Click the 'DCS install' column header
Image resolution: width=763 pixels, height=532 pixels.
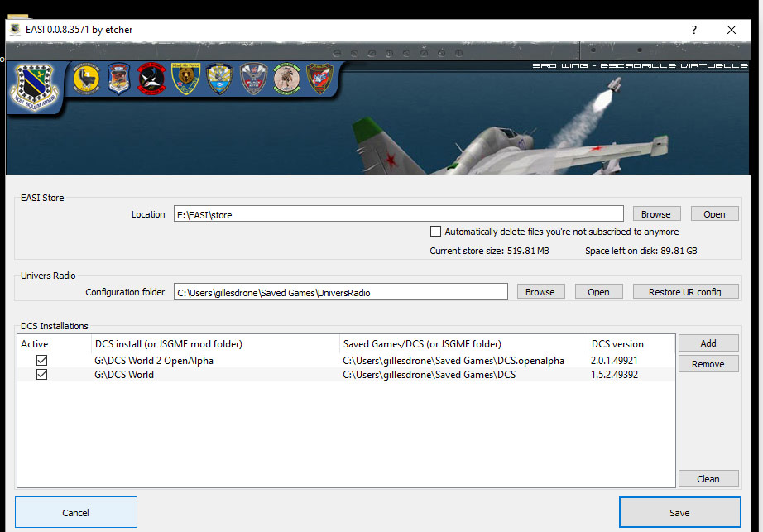(168, 344)
